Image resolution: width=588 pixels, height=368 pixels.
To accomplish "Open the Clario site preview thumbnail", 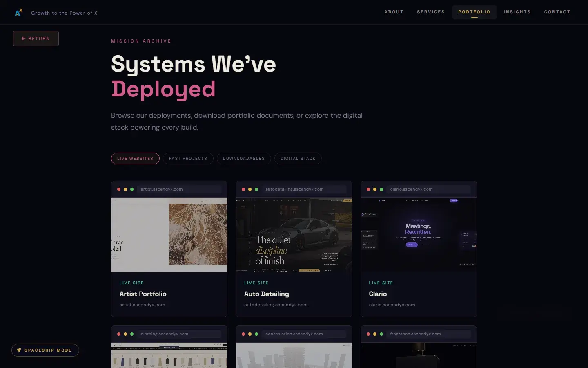I will 419,235.
